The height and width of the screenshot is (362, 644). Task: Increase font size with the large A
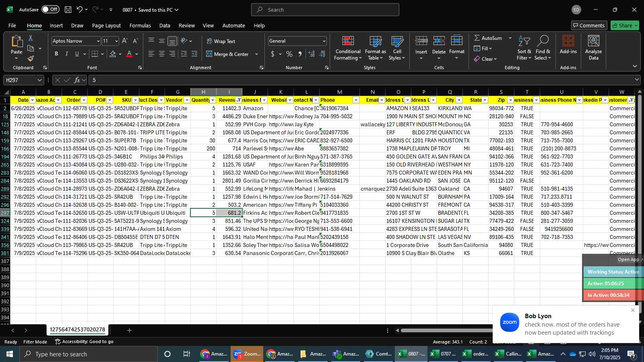click(125, 41)
